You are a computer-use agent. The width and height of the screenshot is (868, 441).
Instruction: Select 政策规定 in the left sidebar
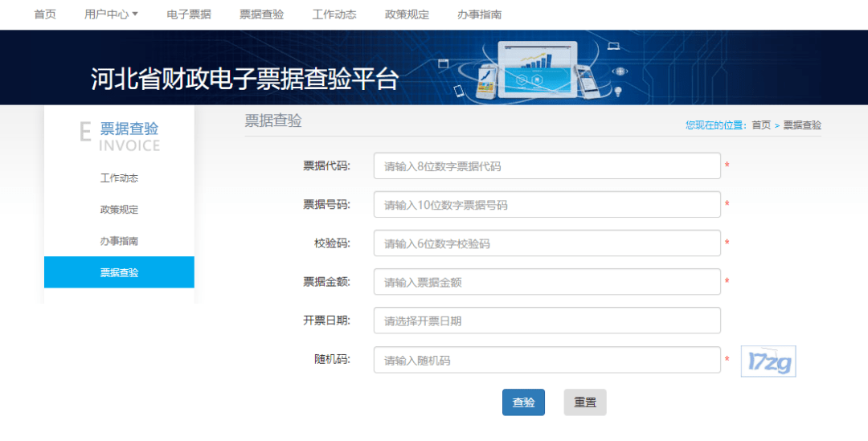point(119,210)
